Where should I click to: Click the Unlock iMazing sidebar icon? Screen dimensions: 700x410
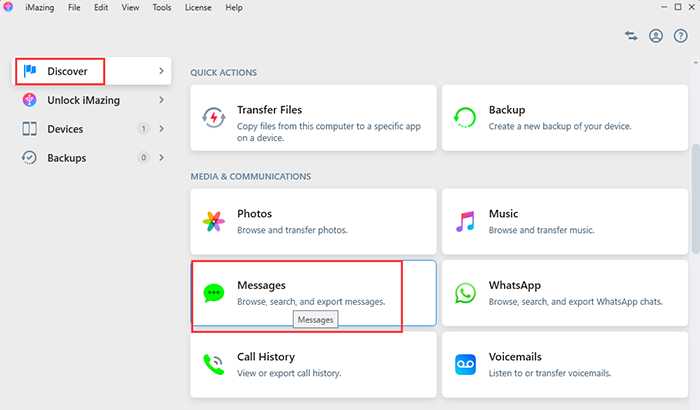point(29,100)
